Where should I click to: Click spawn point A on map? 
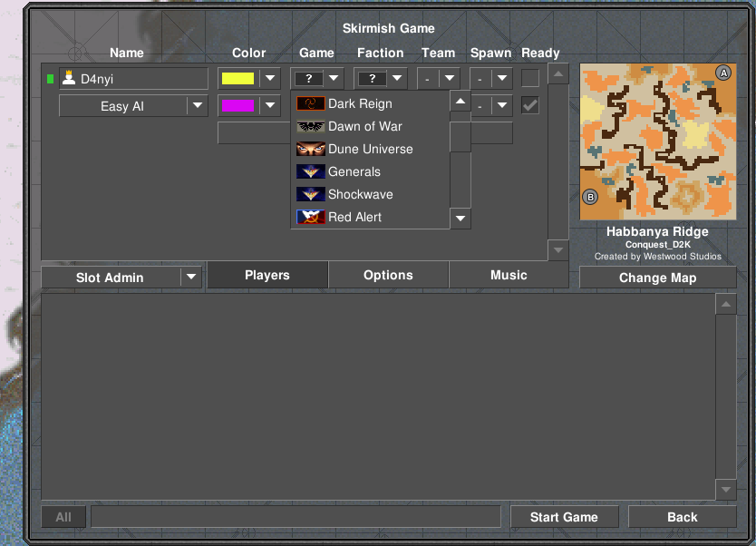click(723, 73)
